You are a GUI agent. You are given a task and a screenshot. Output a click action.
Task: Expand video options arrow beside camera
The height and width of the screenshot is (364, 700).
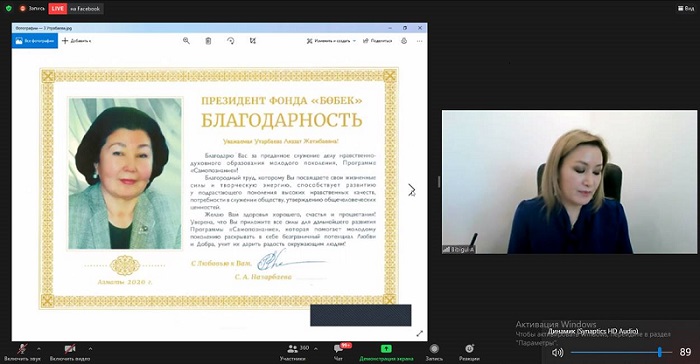click(x=91, y=348)
